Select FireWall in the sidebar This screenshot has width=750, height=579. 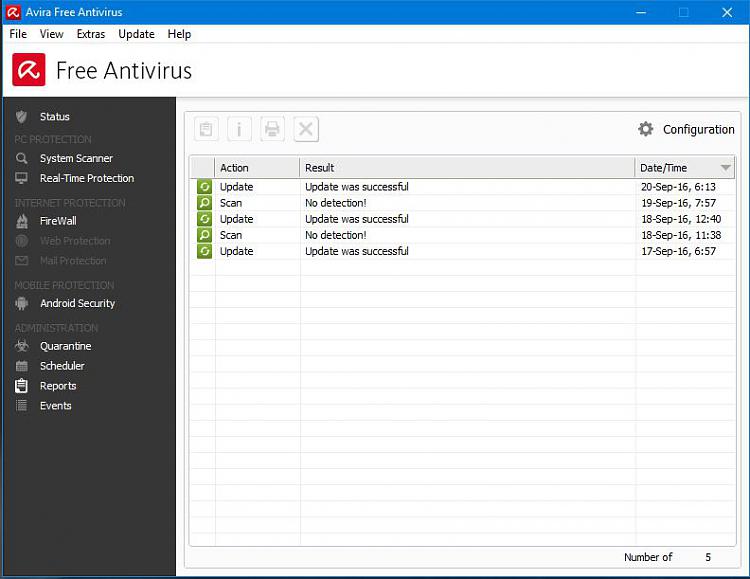(58, 221)
